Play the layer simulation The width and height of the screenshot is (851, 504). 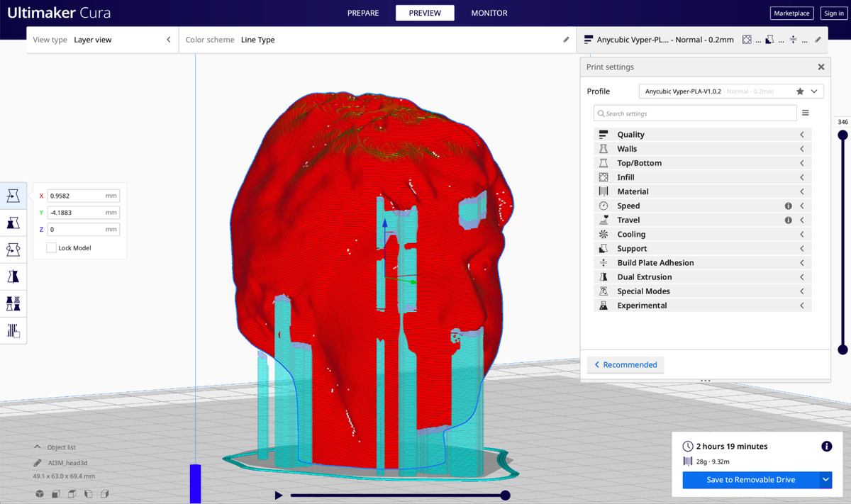279,495
